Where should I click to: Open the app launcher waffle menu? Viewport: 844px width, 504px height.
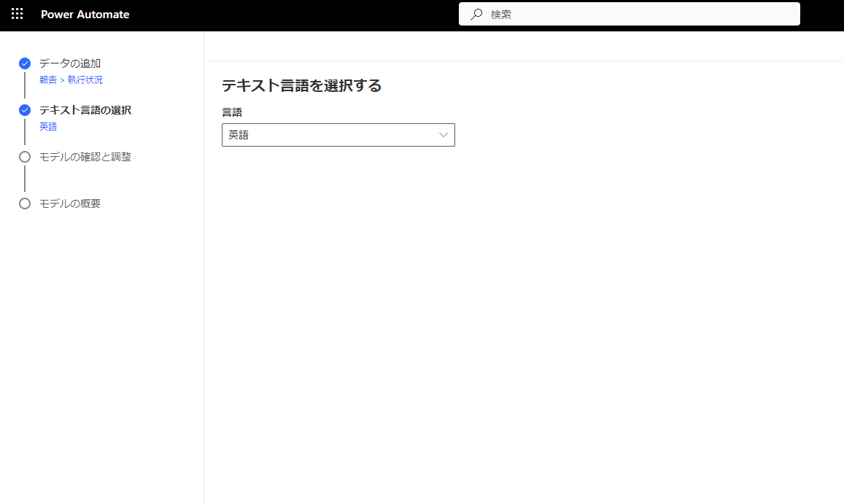(x=18, y=15)
